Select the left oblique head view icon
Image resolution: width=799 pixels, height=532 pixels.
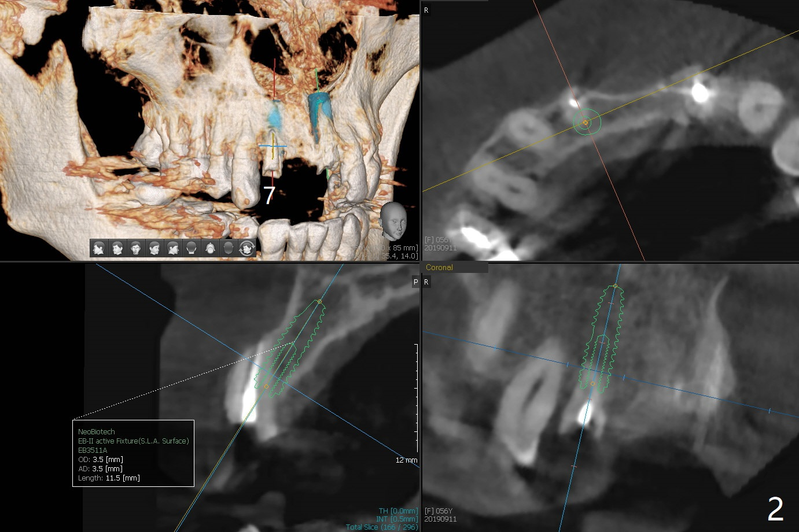tap(154, 248)
